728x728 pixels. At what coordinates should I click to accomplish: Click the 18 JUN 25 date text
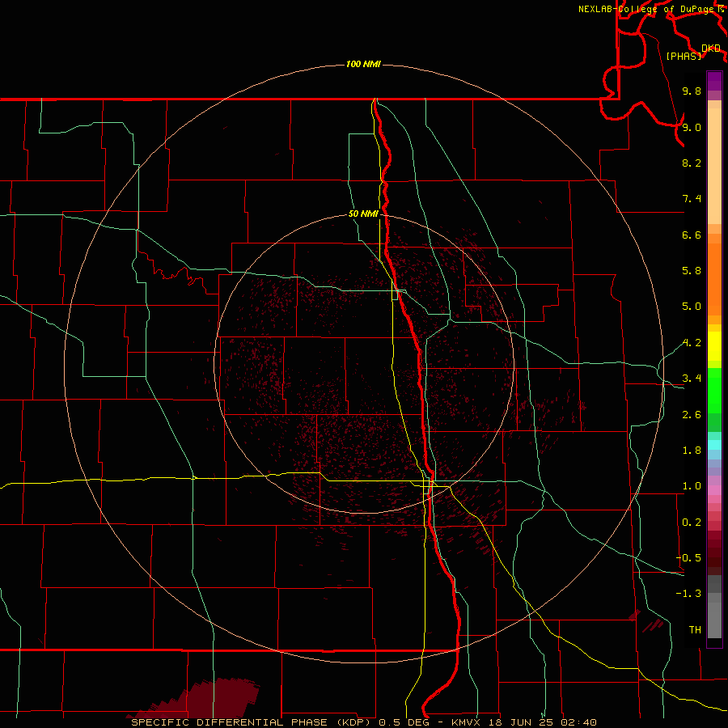coord(522,722)
